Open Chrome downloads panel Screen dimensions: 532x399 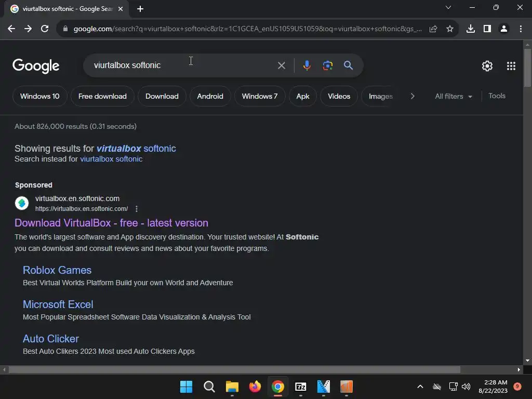tap(471, 29)
